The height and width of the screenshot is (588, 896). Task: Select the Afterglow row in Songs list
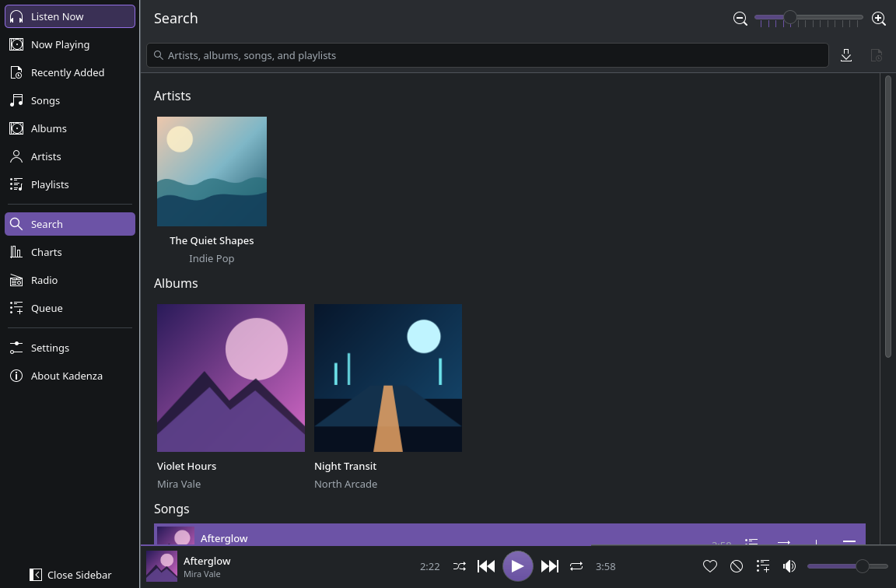point(509,535)
